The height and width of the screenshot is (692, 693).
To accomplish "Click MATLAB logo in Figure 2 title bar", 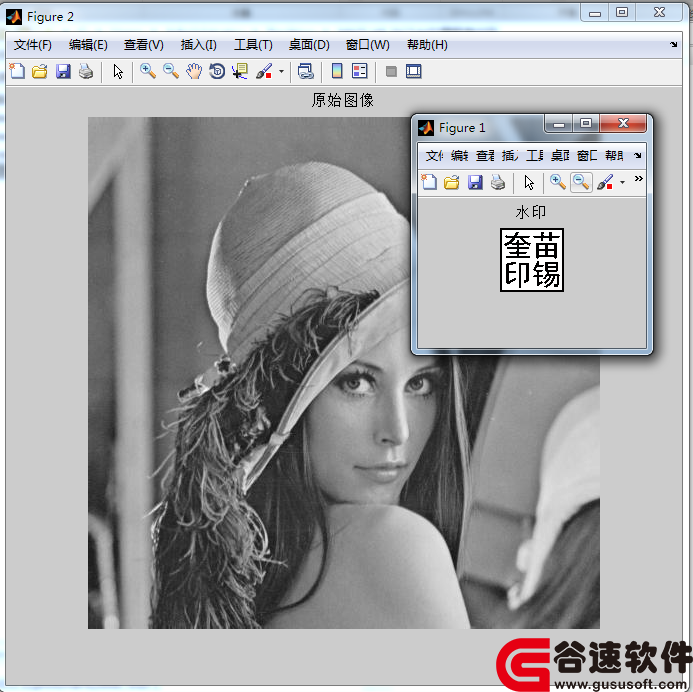I will 14,17.
